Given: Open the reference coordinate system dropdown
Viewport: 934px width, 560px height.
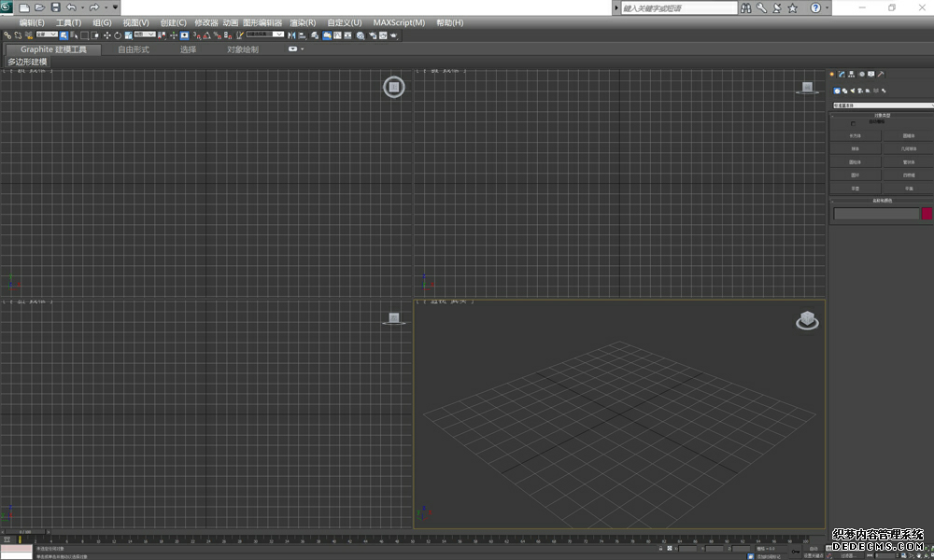Looking at the screenshot, I should (145, 35).
